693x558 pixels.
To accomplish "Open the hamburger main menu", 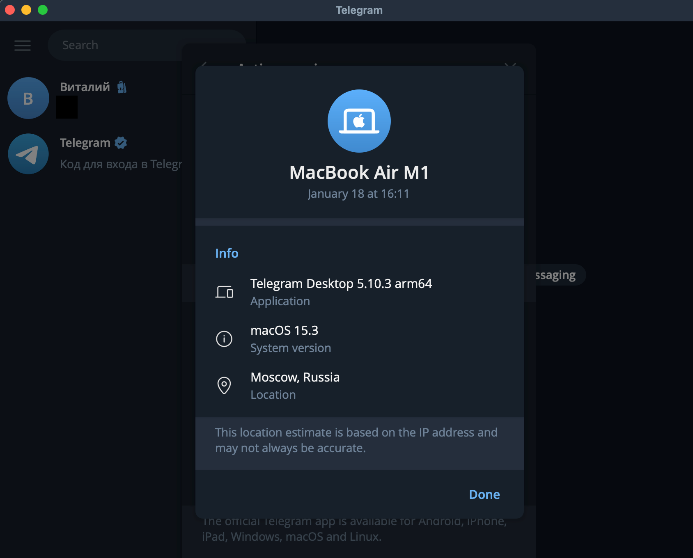I will tap(23, 45).
